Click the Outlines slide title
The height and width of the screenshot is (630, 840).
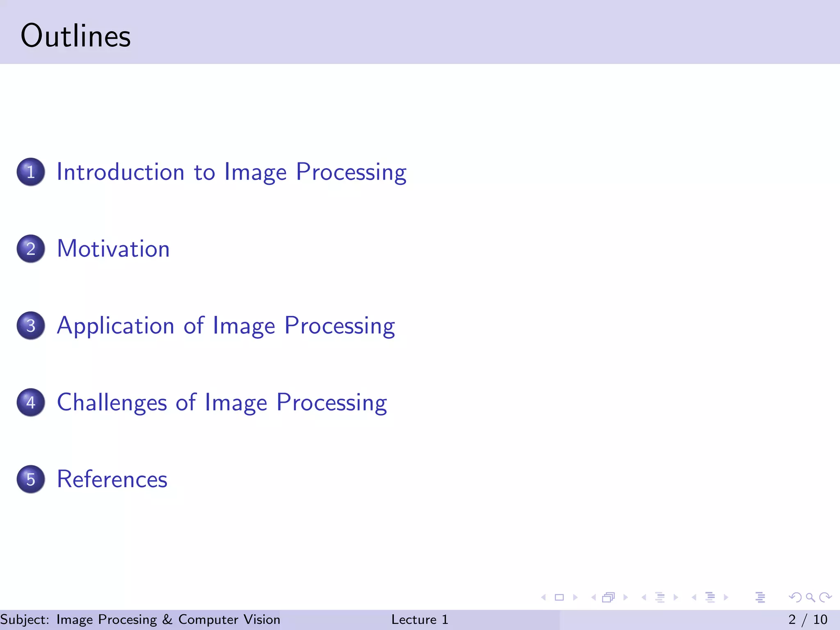pyautogui.click(x=75, y=36)
